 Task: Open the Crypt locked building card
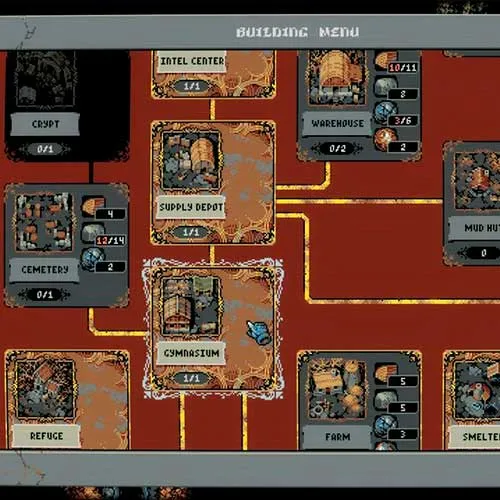(x=67, y=105)
